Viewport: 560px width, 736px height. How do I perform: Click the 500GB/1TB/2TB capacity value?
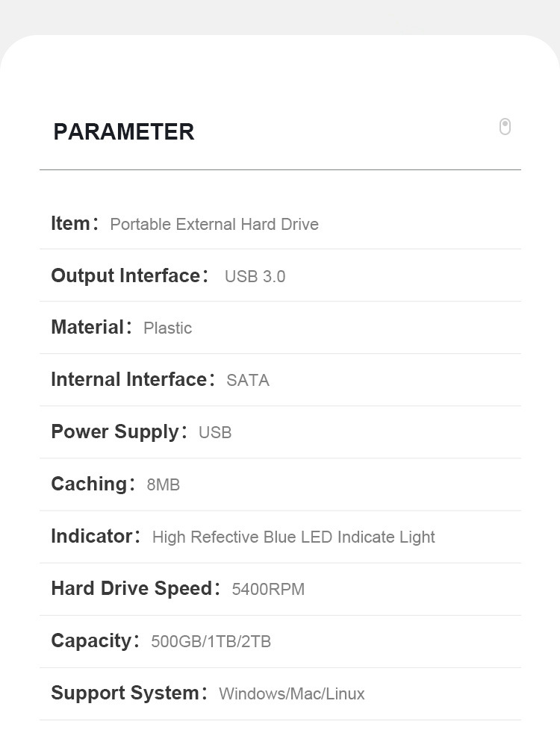click(211, 642)
